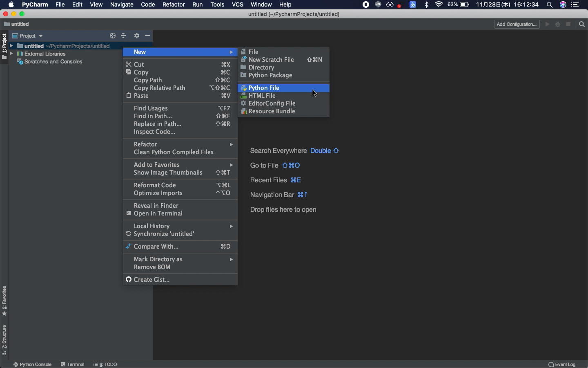Viewport: 588px width, 368px height.
Task: Click the locate/scroll from source target icon
Action: [x=113, y=36]
